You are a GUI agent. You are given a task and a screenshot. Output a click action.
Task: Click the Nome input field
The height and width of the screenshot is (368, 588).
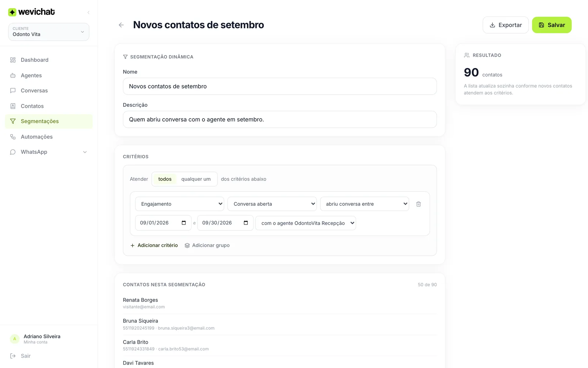280,86
